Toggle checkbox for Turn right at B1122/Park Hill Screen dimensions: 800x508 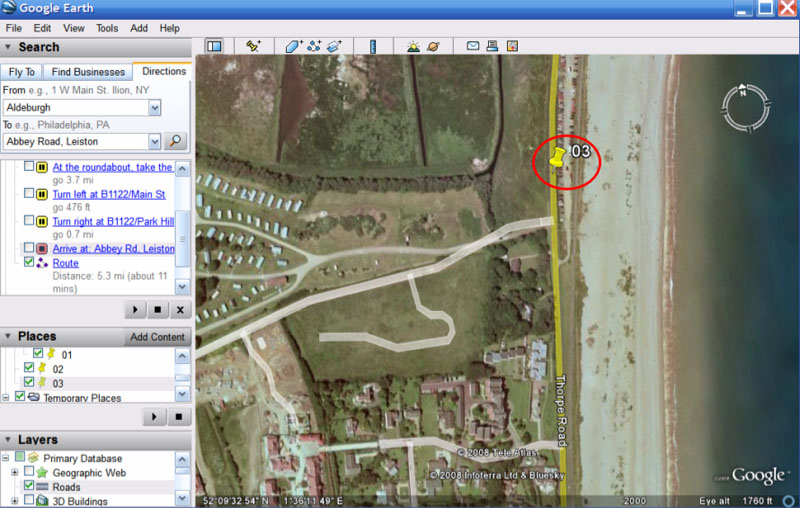click(29, 220)
